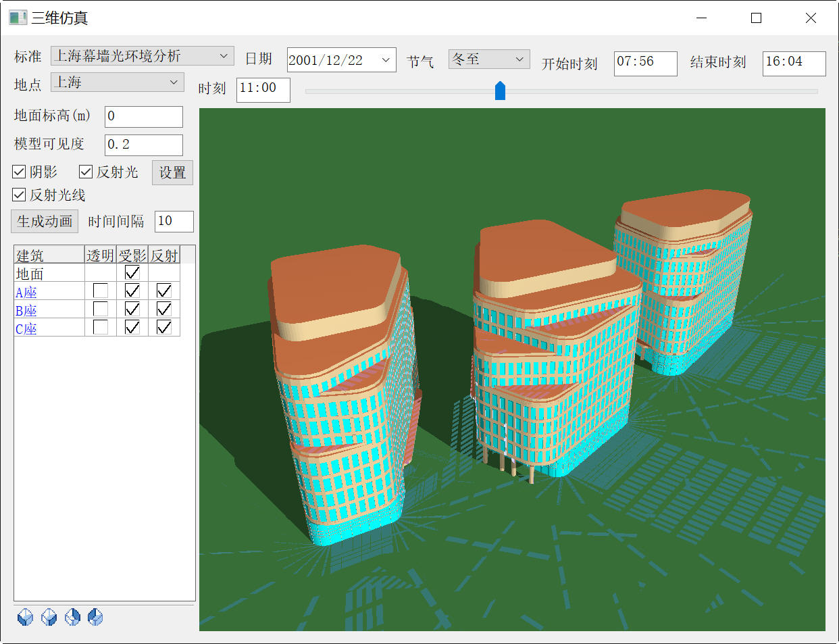Open the C座 building link
Viewport: 839px width, 644px height.
(26, 329)
